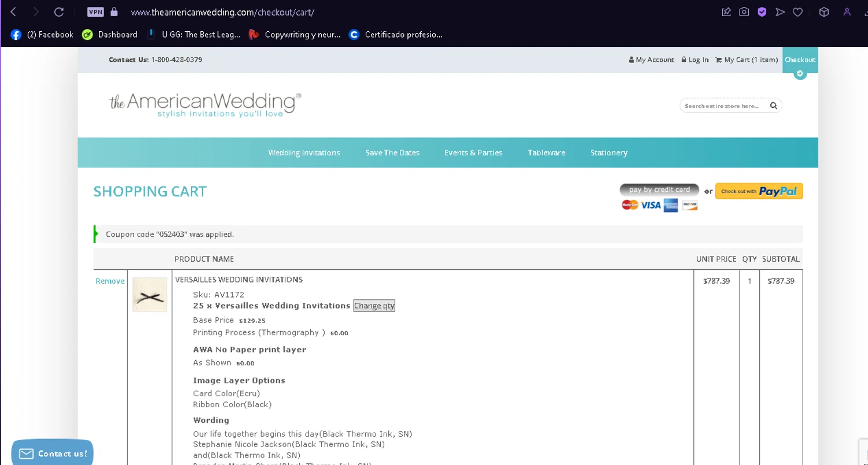Click the unit price $787.39 cell

716,281
